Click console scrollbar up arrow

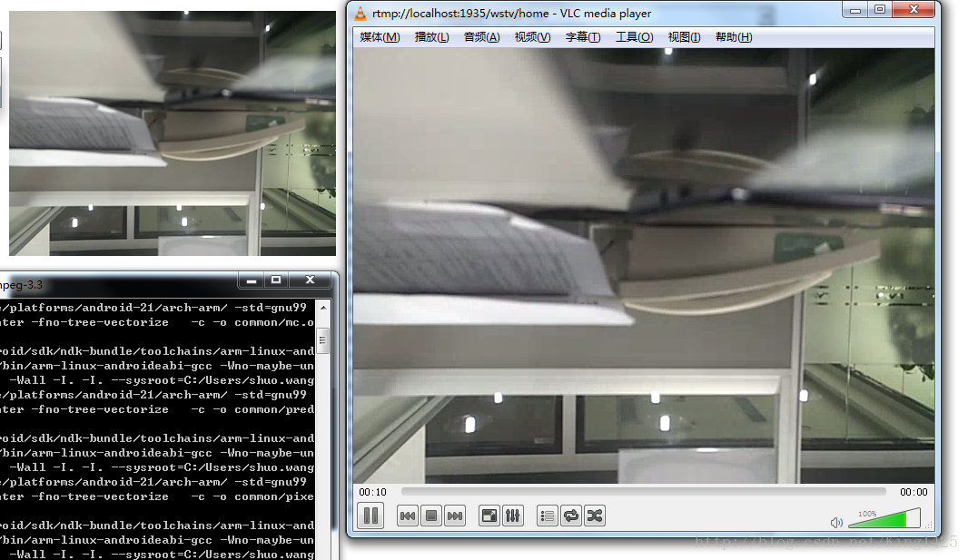[x=323, y=307]
